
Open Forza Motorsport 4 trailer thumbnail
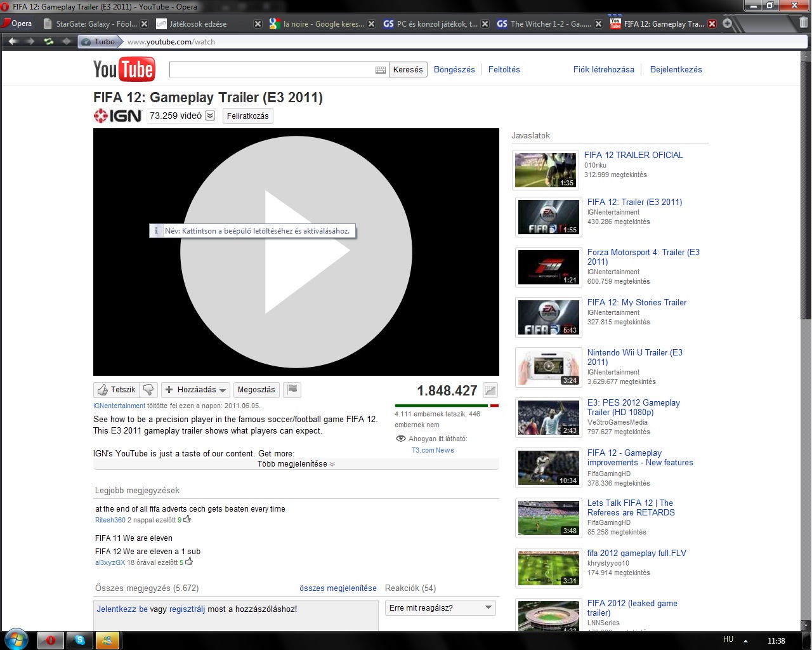point(549,267)
